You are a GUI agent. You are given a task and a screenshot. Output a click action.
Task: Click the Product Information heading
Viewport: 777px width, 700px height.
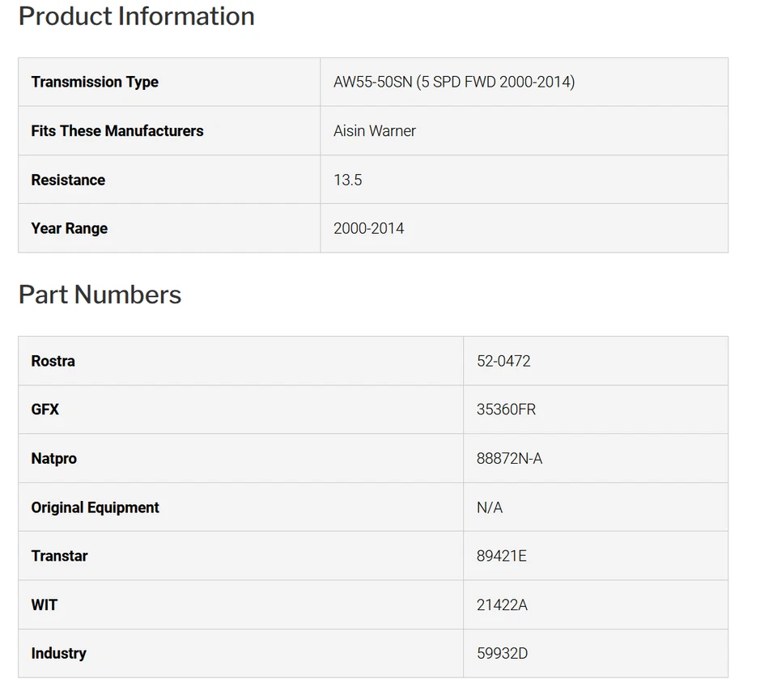[136, 16]
